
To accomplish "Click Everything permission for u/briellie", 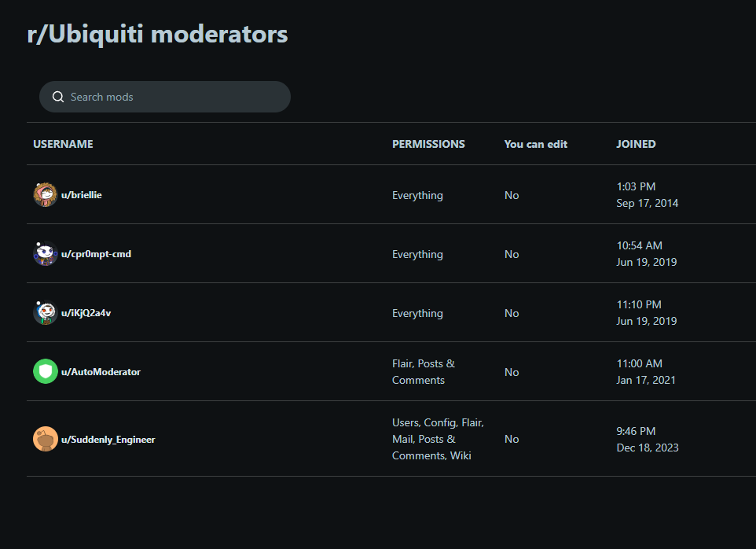I will [417, 195].
